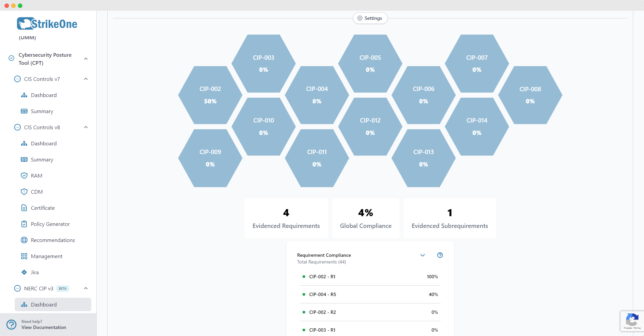
Task: Click the StrikeOne logo
Action: pos(47,24)
